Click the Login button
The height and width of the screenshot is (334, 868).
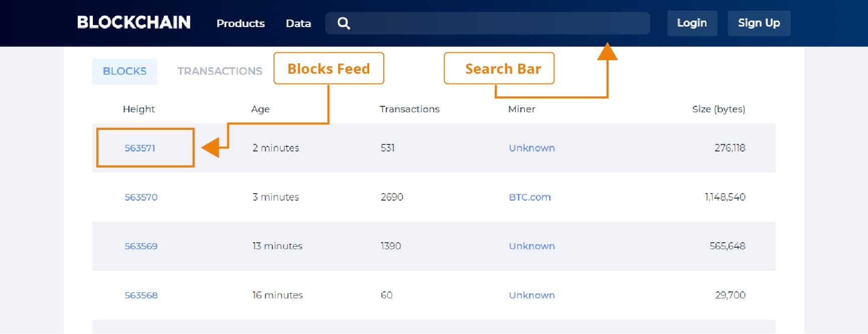(x=692, y=23)
